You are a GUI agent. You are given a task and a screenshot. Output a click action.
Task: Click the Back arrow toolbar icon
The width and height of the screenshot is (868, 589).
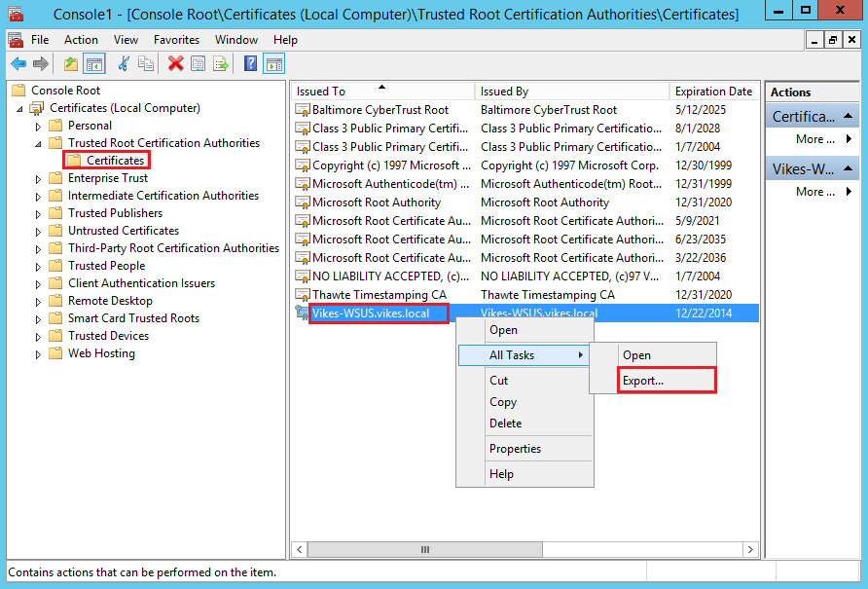(18, 64)
